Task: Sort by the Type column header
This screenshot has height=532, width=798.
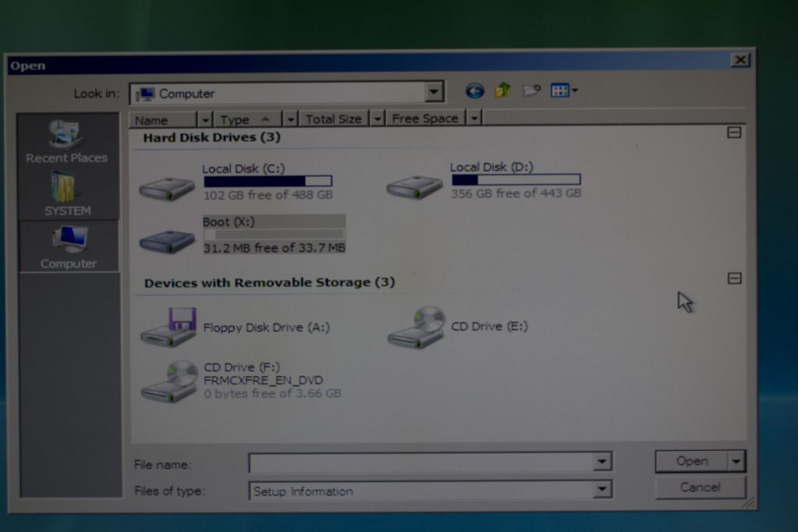Action: tap(245, 119)
